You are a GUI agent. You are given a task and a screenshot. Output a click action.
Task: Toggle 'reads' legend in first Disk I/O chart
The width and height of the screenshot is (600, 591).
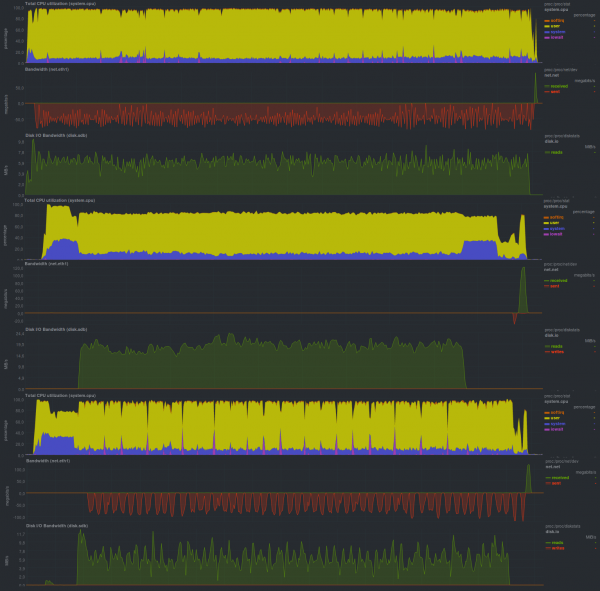(x=555, y=152)
